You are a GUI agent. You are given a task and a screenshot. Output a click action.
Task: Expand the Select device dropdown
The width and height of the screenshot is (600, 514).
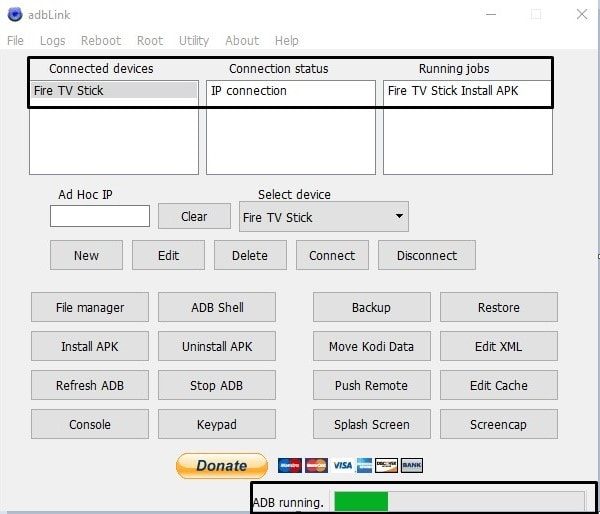(324, 217)
